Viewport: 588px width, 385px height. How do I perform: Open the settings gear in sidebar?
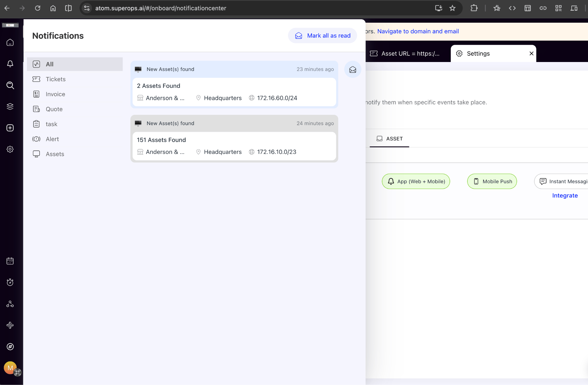[x=10, y=149]
